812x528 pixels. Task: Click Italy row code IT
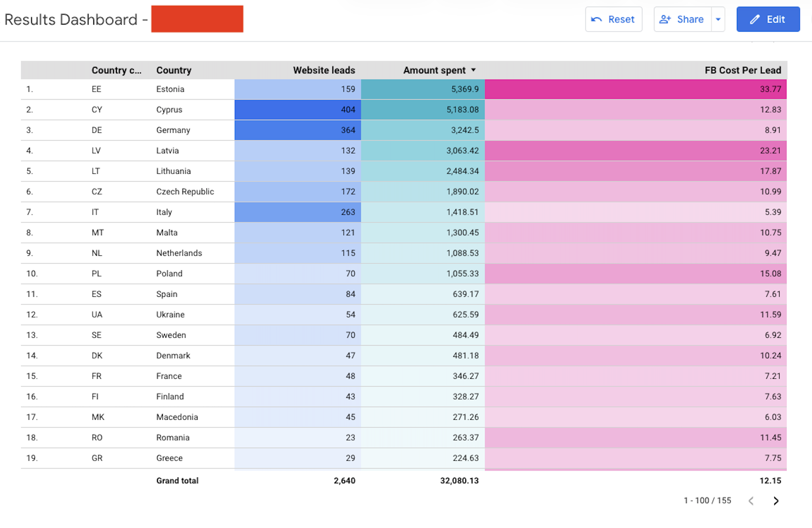pos(95,212)
